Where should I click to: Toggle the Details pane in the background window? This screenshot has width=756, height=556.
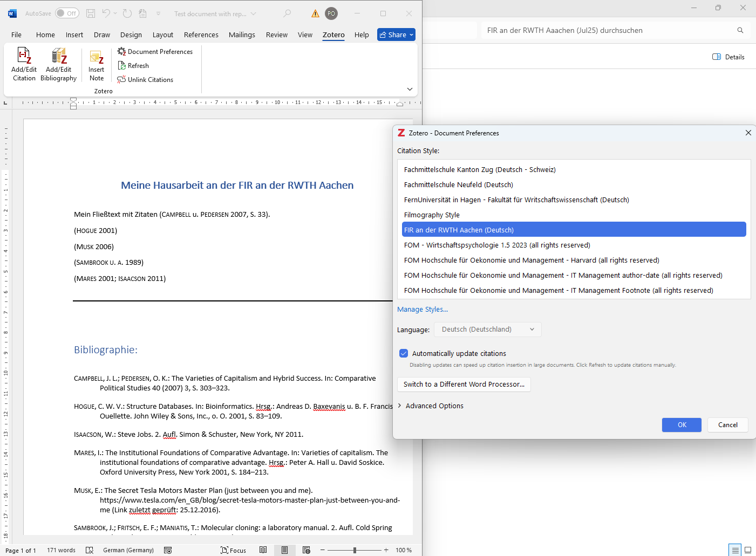coord(728,57)
